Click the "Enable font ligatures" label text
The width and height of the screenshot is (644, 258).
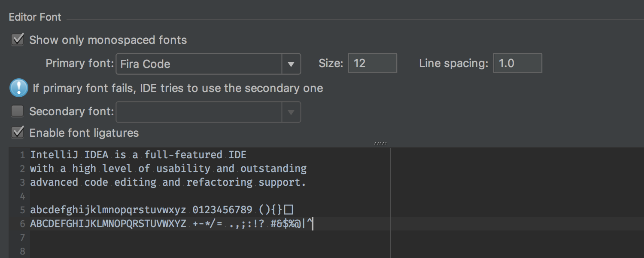pyautogui.click(x=84, y=133)
